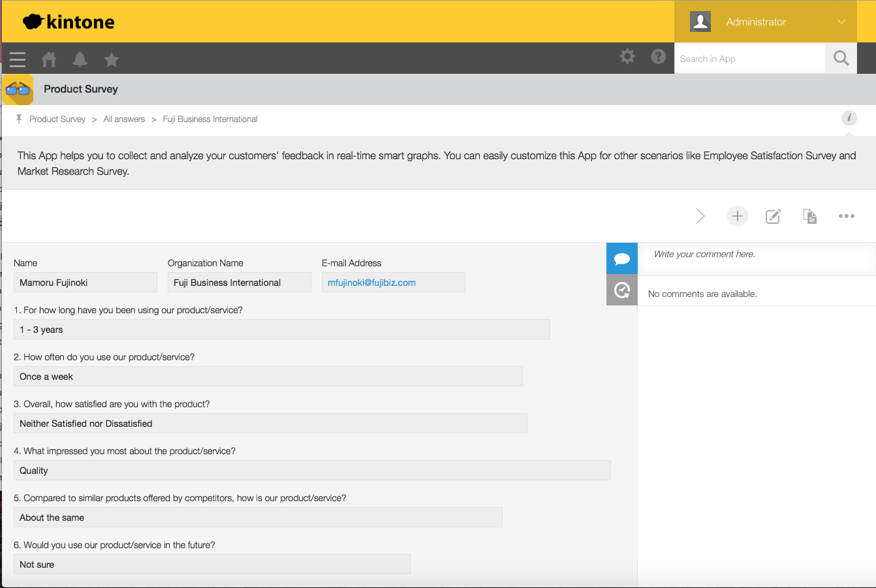The height and width of the screenshot is (588, 876).
Task: Open settings gear icon
Action: [627, 56]
